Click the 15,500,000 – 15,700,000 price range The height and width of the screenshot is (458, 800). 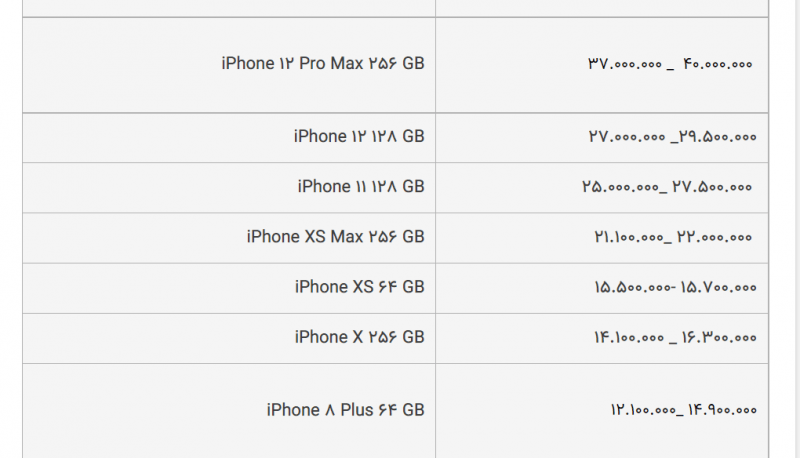coord(675,287)
